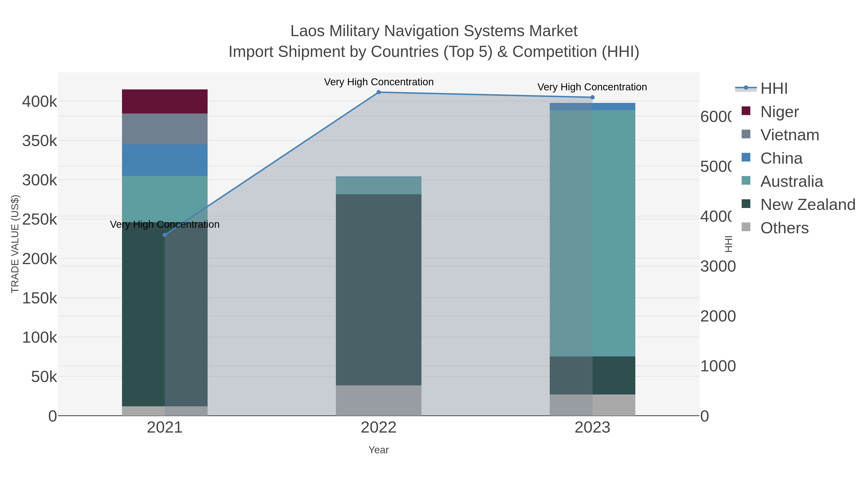The image size is (868, 488).
Task: Select the China segment atop the 2023 bar
Action: click(592, 107)
